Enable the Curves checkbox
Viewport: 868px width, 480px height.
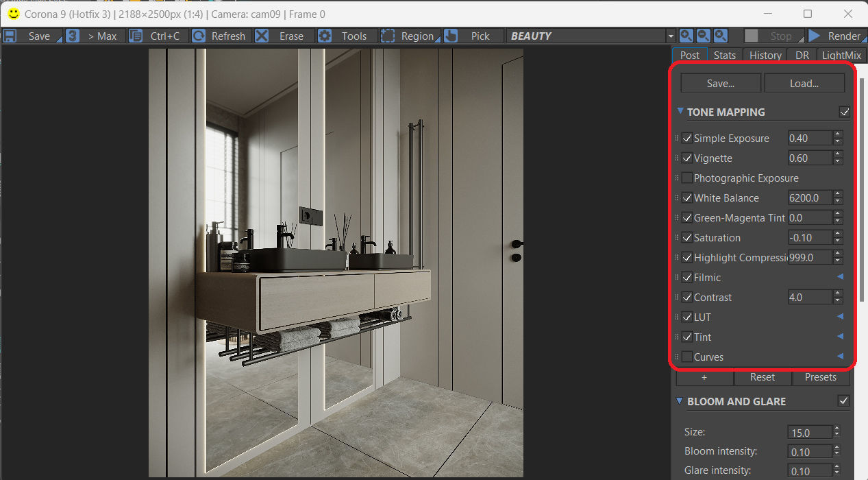pos(687,357)
